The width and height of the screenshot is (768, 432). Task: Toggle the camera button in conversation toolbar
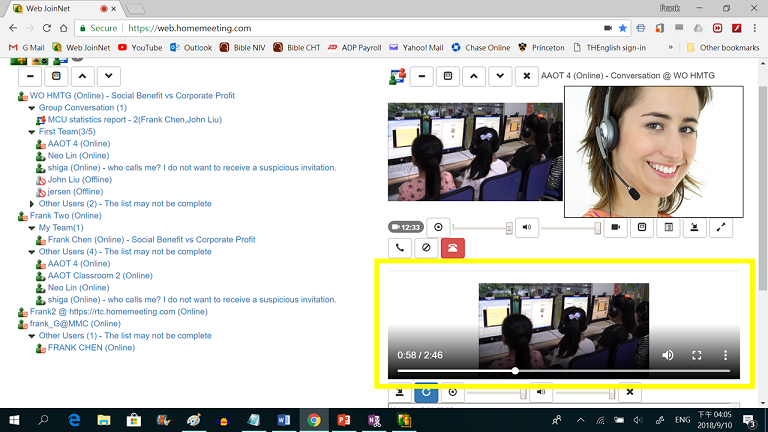coord(616,227)
